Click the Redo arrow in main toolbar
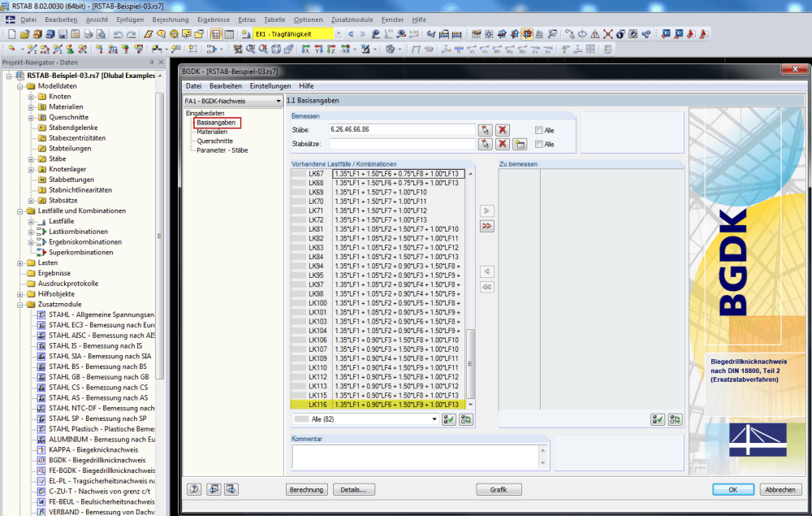The height and width of the screenshot is (516, 812). click(x=131, y=34)
